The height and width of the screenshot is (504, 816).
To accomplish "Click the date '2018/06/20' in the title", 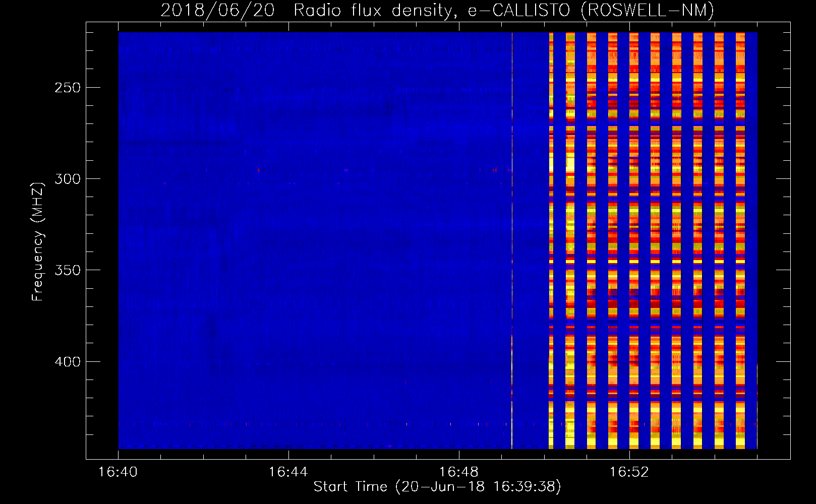I will pos(217,10).
